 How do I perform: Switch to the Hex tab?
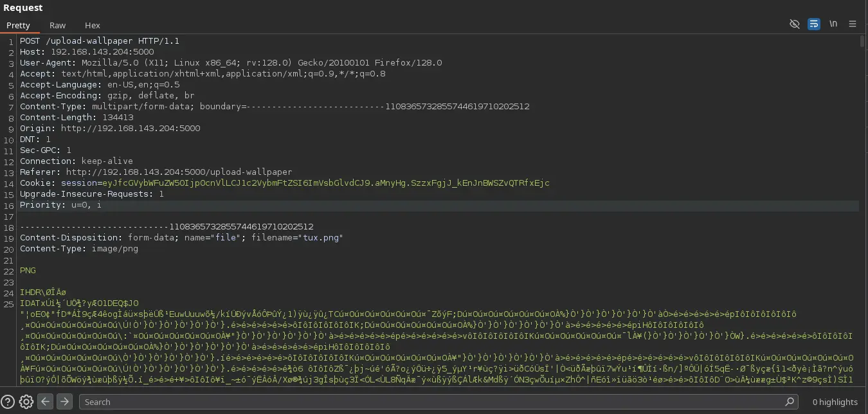point(93,25)
